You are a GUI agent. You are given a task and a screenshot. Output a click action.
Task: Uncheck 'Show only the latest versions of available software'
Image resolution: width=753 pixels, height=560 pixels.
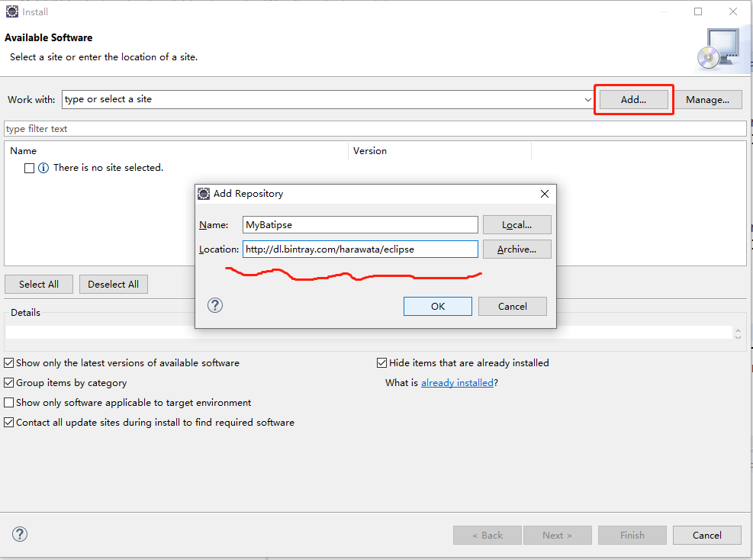click(8, 362)
